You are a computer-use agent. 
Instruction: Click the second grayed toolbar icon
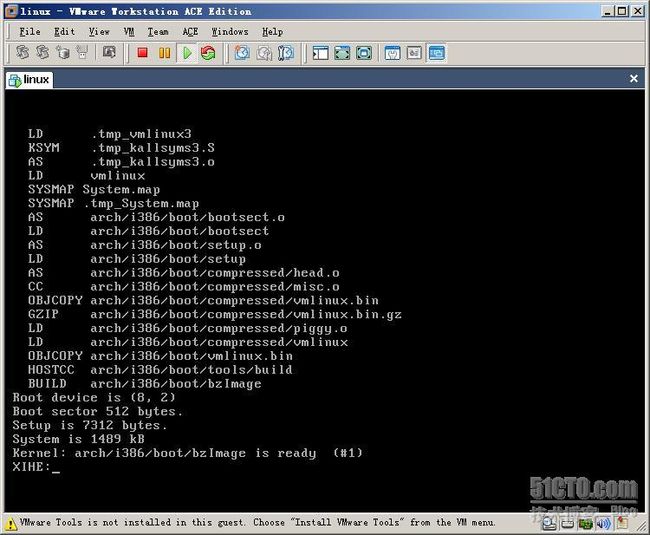pos(42,52)
